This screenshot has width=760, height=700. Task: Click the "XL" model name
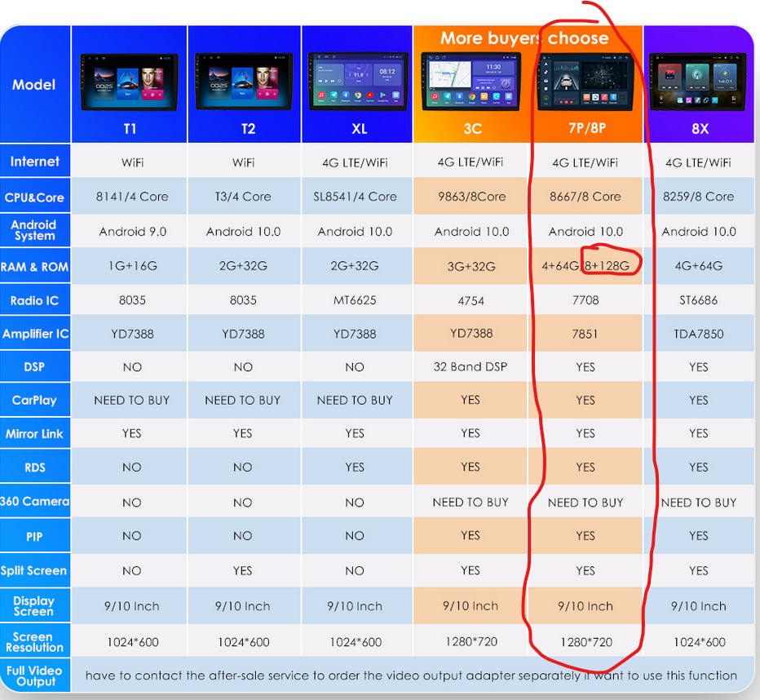359,129
